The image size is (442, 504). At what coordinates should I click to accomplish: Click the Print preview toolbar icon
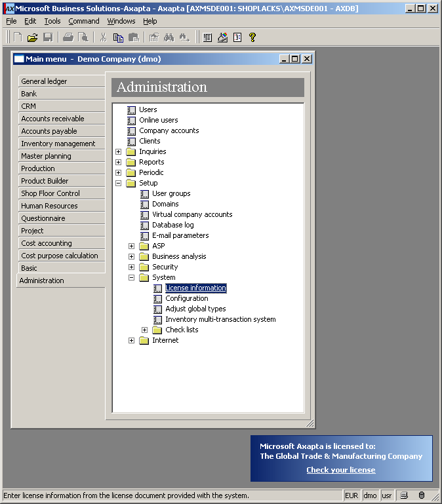tap(83, 37)
